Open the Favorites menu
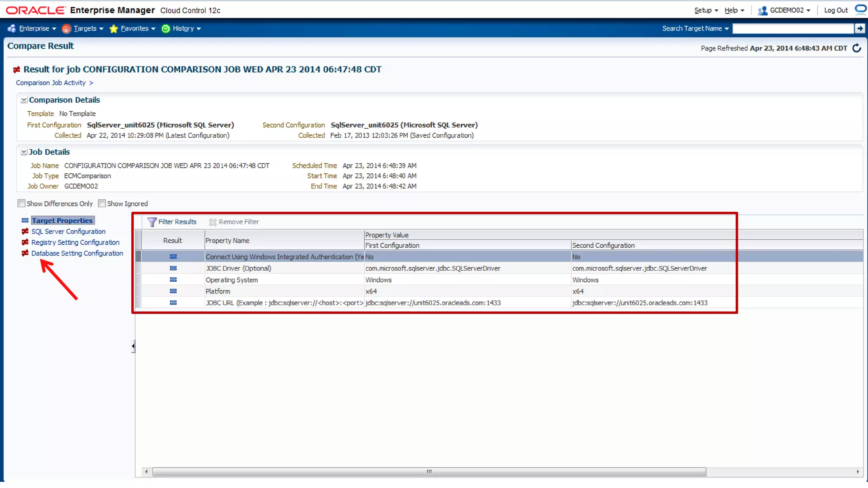The image size is (868, 488). 138,28
